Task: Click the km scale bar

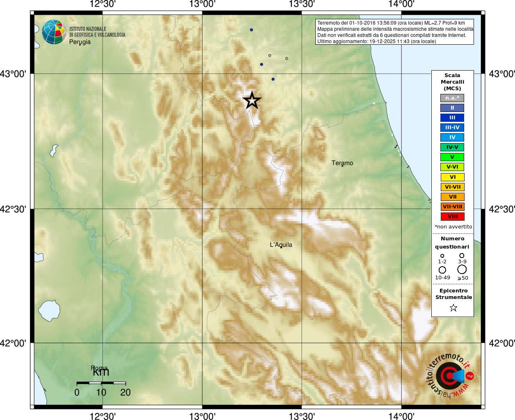Action: tap(101, 383)
